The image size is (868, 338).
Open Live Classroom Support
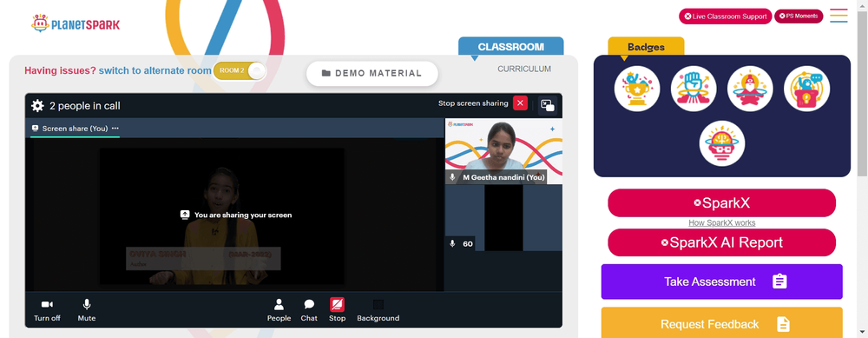[725, 17]
